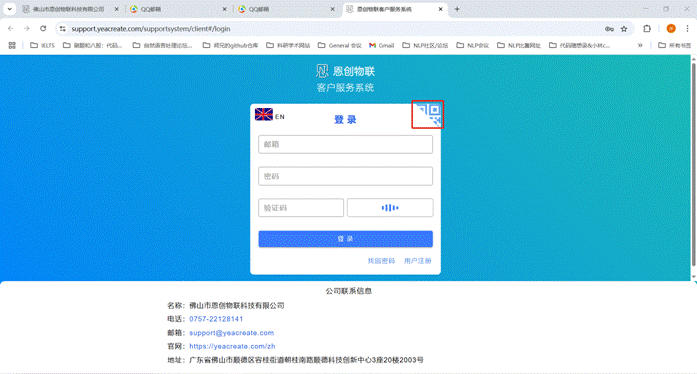Open the apps grid in bookmarks bar
Viewport: 697px width, 374px height.
(12, 45)
